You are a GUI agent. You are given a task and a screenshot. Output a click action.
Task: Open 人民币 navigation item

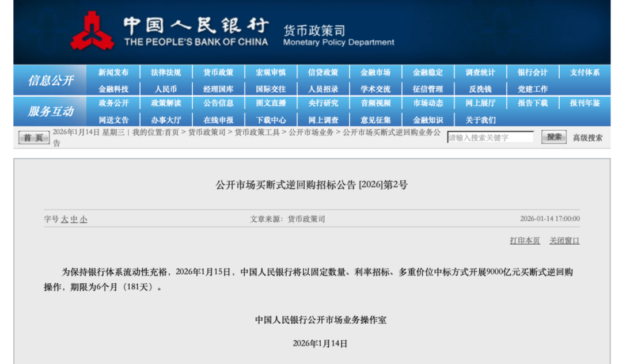click(166, 89)
